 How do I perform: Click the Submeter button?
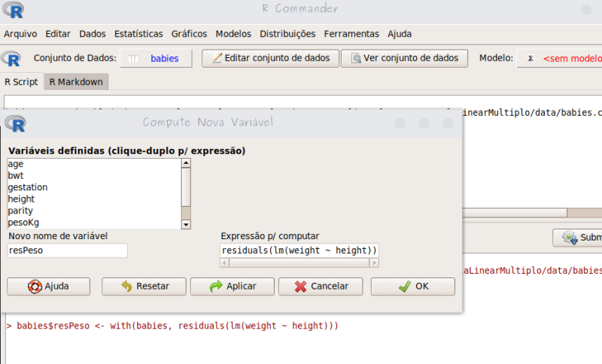click(578, 238)
